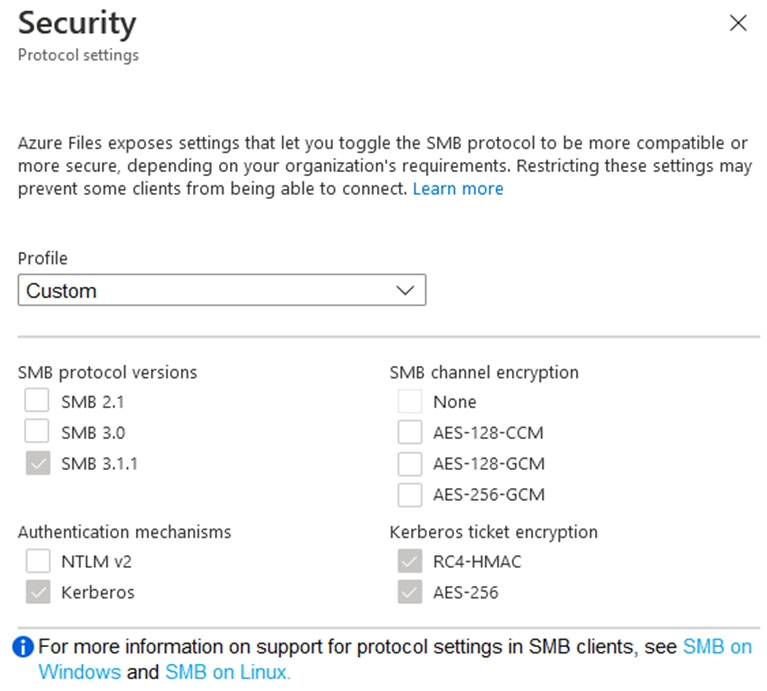The height and width of the screenshot is (691, 767).
Task: Toggle the SMB 3.1.1 checkbox
Action: (x=38, y=463)
